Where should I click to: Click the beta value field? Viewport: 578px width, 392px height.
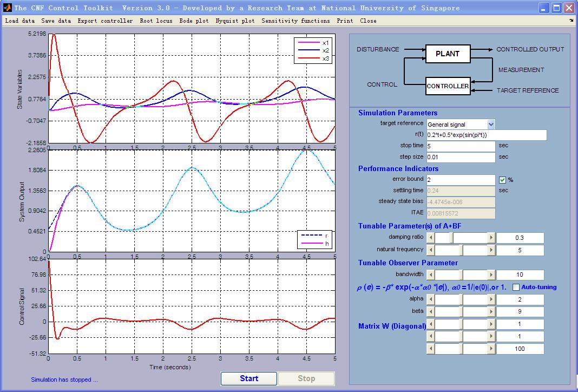[520, 312]
